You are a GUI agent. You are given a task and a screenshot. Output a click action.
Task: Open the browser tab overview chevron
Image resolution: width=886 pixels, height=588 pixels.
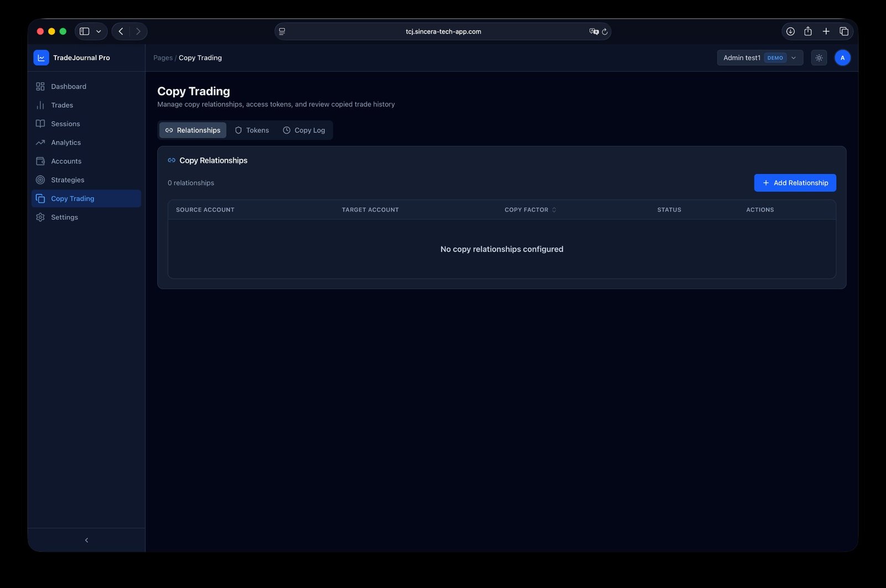[x=843, y=32]
